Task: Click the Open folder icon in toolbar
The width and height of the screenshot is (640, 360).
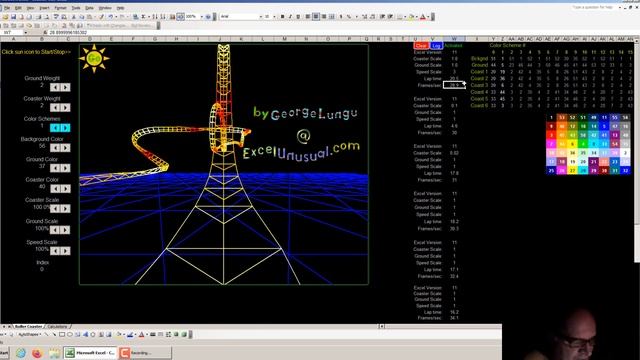Action: (x=6, y=17)
